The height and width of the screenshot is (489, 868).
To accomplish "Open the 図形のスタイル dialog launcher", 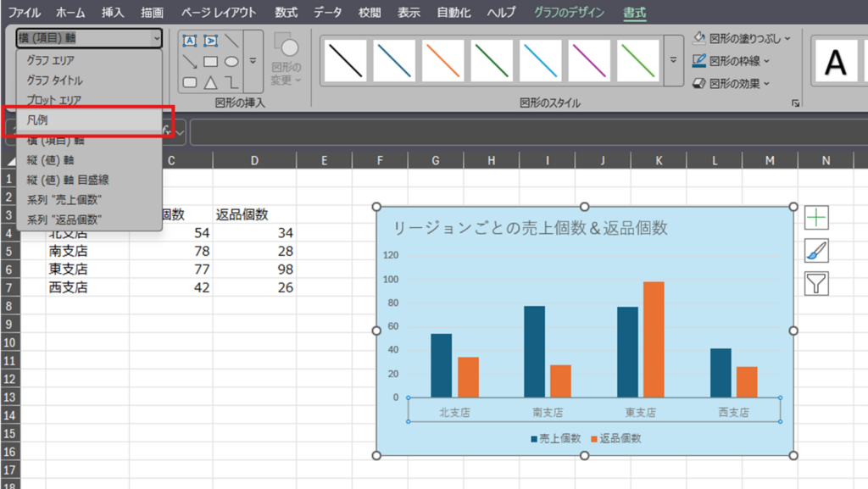I will tap(795, 103).
